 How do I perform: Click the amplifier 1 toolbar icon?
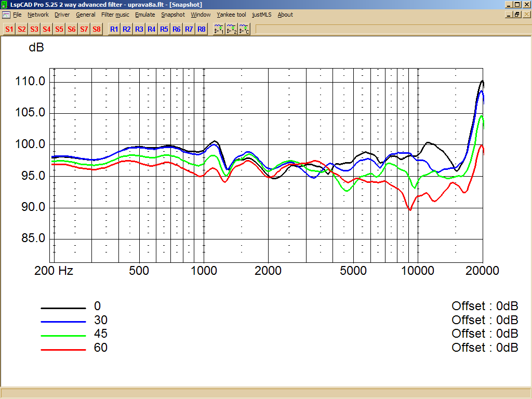click(x=219, y=29)
